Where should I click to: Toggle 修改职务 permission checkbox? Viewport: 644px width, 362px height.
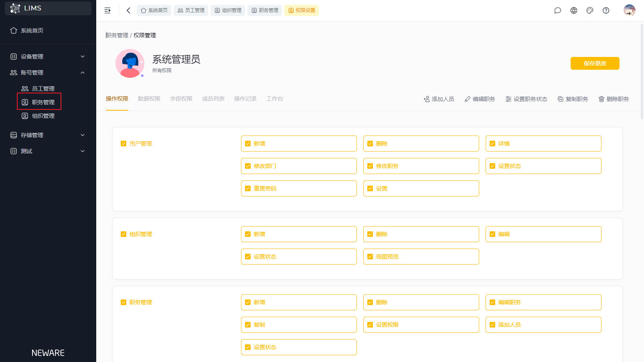coord(370,166)
